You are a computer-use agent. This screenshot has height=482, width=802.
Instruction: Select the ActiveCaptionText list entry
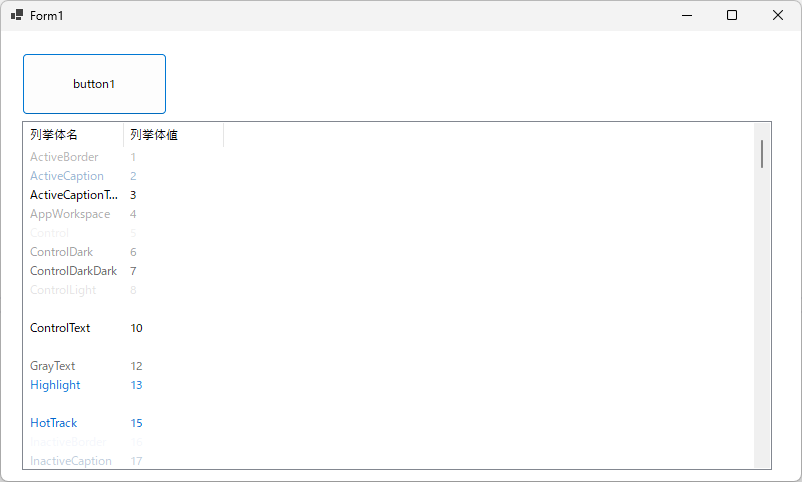tap(73, 195)
